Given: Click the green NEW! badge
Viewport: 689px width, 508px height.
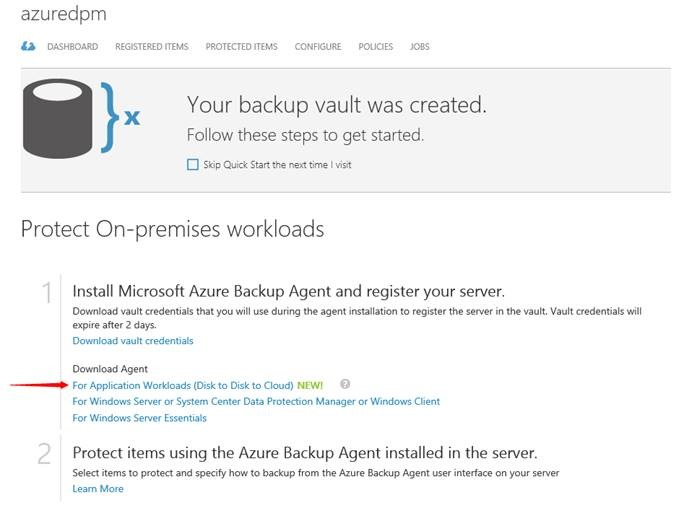Looking at the screenshot, I should click(309, 385).
